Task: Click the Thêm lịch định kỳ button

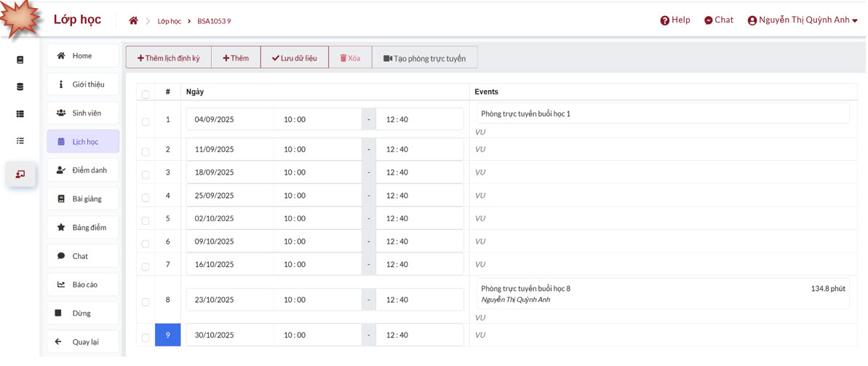Action: (168, 58)
